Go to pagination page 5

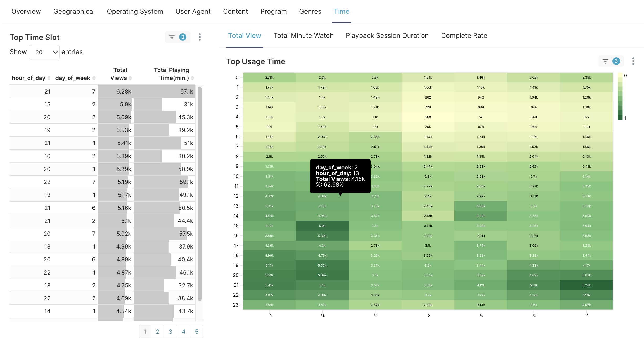tap(196, 332)
